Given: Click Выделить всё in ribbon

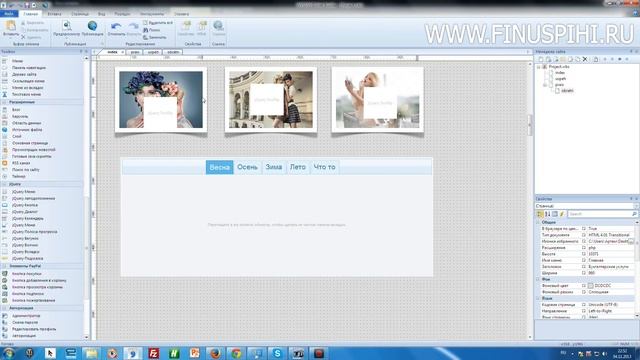Looking at the screenshot, I should [158, 23].
